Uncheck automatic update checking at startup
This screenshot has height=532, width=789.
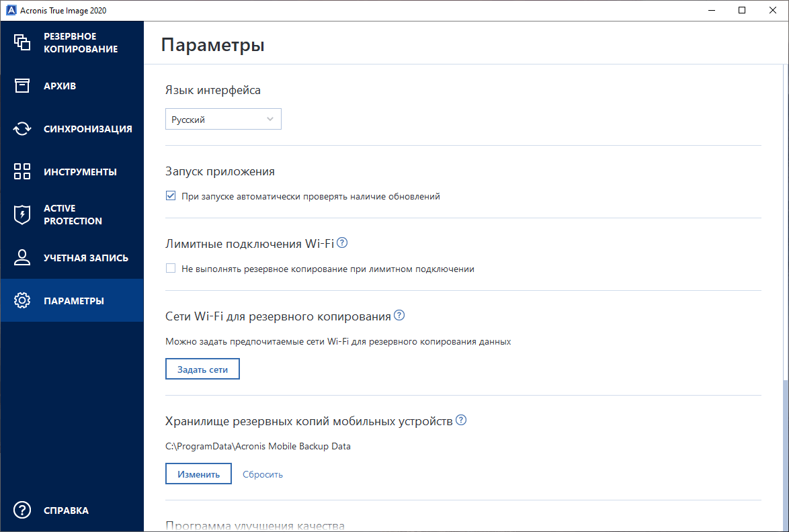click(171, 195)
